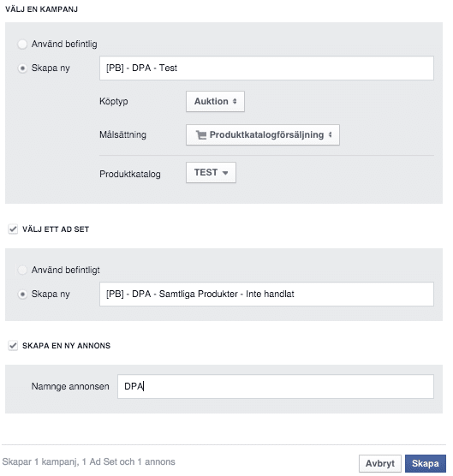This screenshot has height=476, width=453.
Task: Select the ad set 'Använd befintligt' radio button
Action: pos(22,270)
